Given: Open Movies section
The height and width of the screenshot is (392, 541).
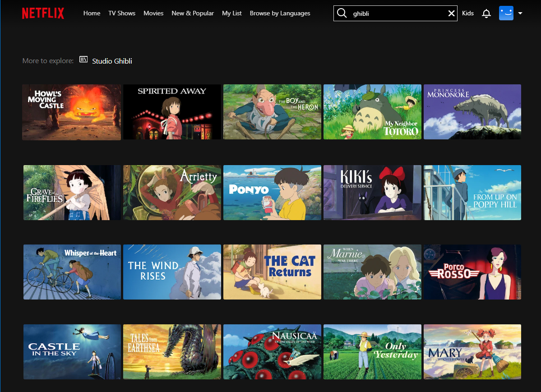Looking at the screenshot, I should coord(153,13).
